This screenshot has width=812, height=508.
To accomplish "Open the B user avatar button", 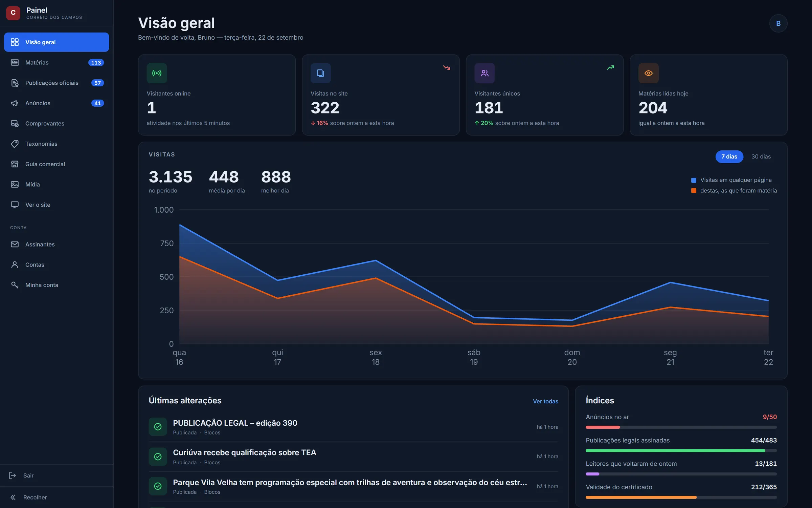I will pos(778,23).
